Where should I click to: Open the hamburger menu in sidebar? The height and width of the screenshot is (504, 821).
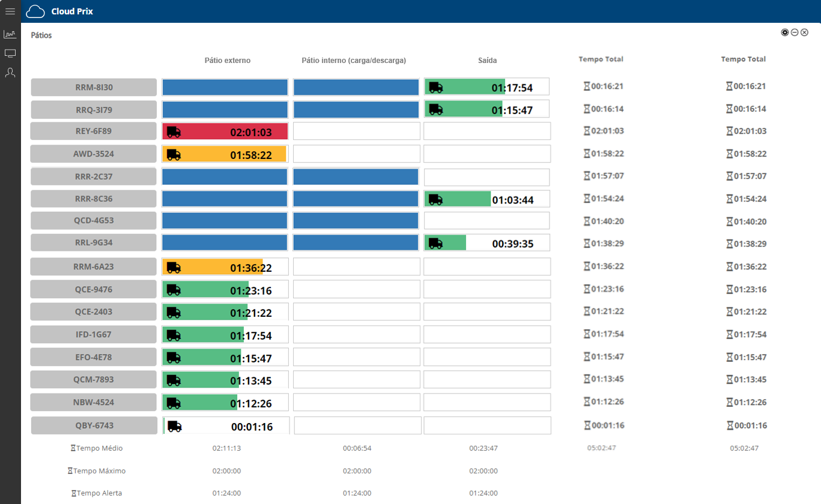coord(10,11)
